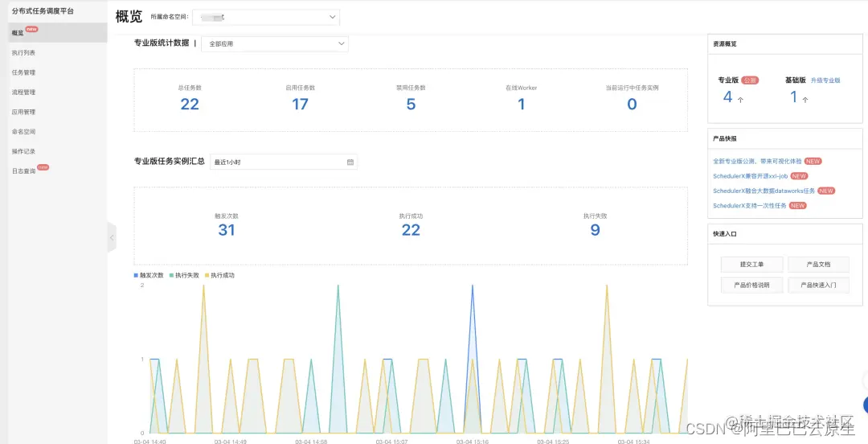Click the 在线Worker value 1
868x444 pixels.
pyautogui.click(x=521, y=105)
